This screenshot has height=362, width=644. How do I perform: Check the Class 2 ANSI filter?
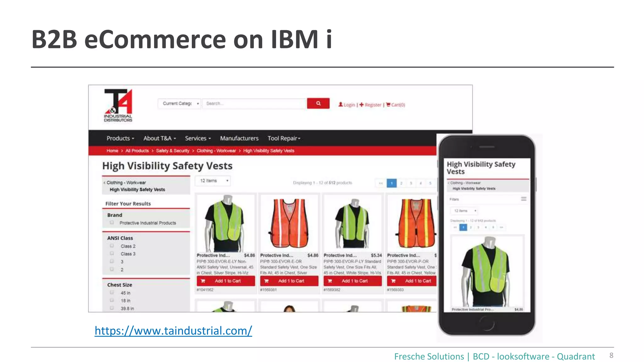pos(112,246)
